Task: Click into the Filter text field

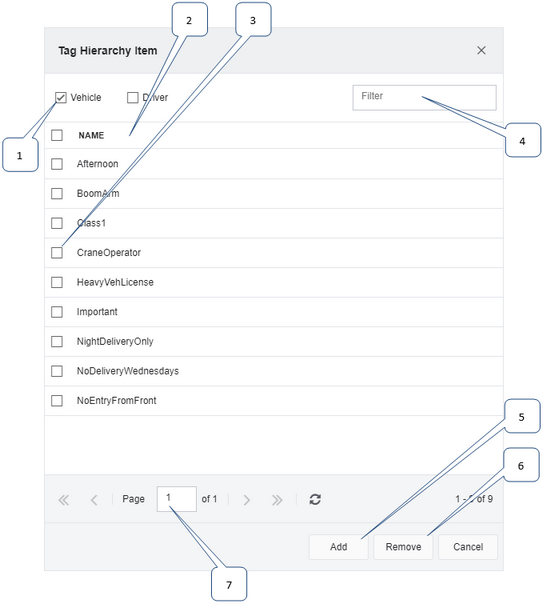Action: (424, 98)
